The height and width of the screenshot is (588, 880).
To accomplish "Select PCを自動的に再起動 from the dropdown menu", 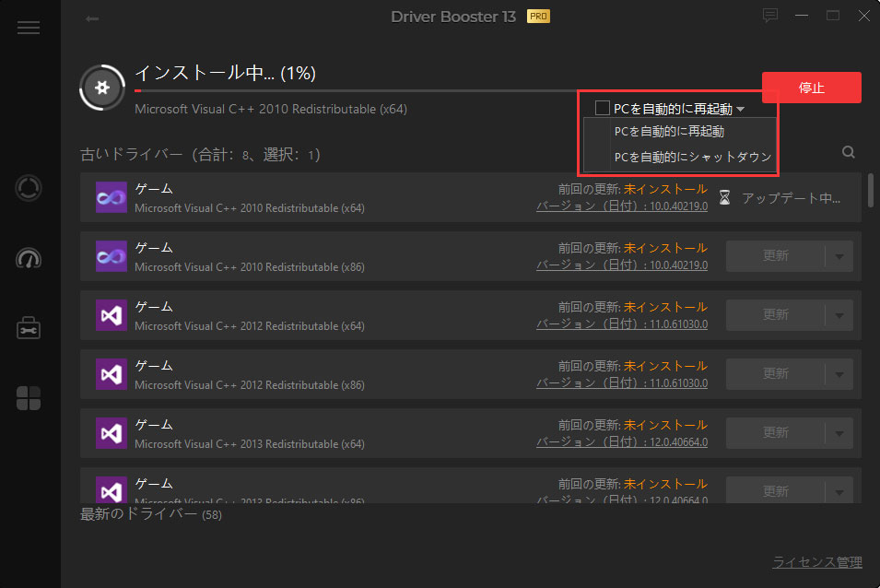I will [680, 131].
